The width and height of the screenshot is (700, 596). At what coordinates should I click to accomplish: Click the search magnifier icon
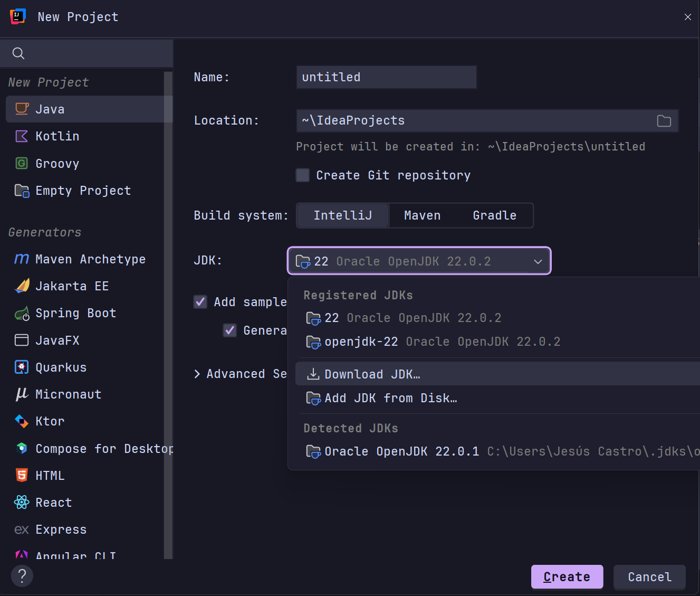[x=18, y=53]
